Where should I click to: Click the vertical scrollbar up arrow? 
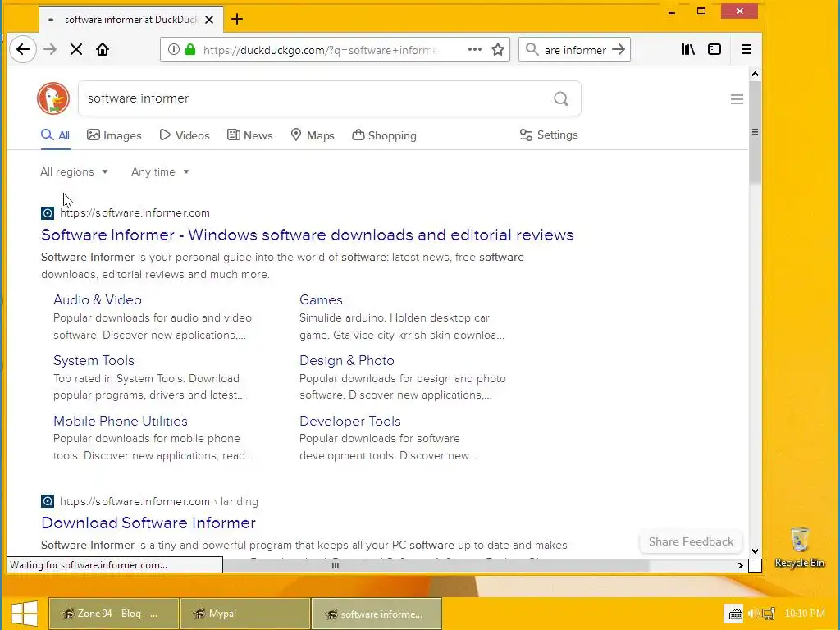755,74
